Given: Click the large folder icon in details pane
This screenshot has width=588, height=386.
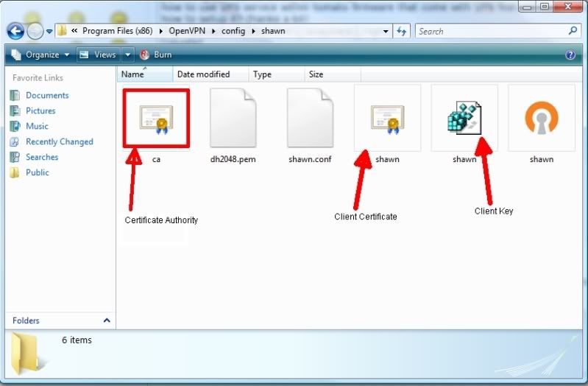Looking at the screenshot, I should (x=27, y=354).
